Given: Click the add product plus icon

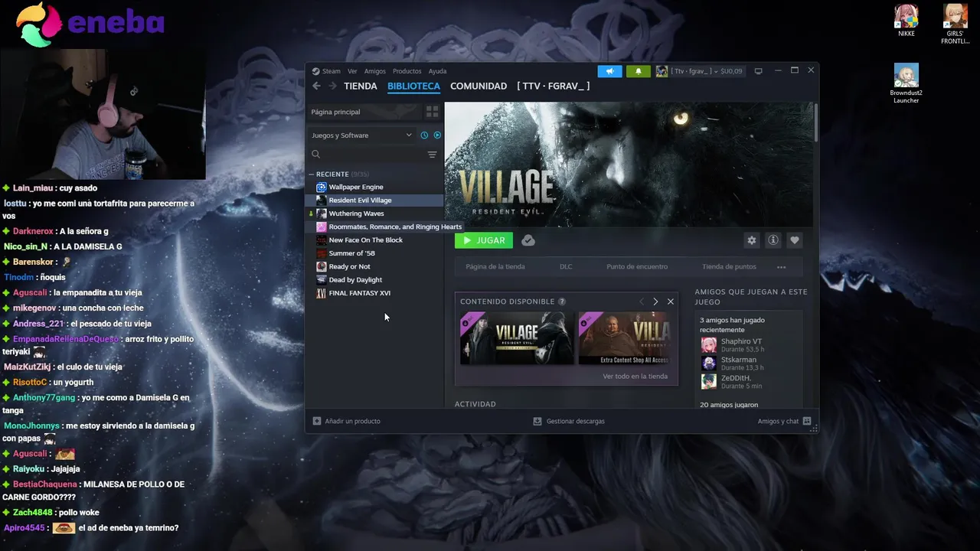Looking at the screenshot, I should (x=317, y=421).
